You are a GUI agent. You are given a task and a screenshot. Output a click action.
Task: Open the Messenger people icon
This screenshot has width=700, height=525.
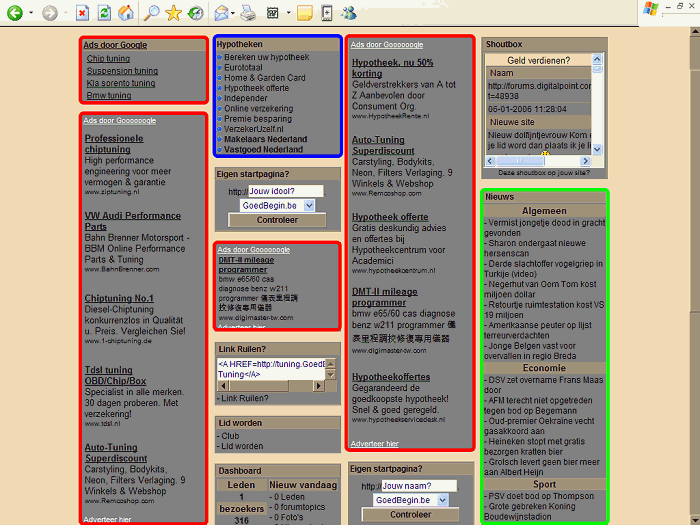pyautogui.click(x=349, y=13)
